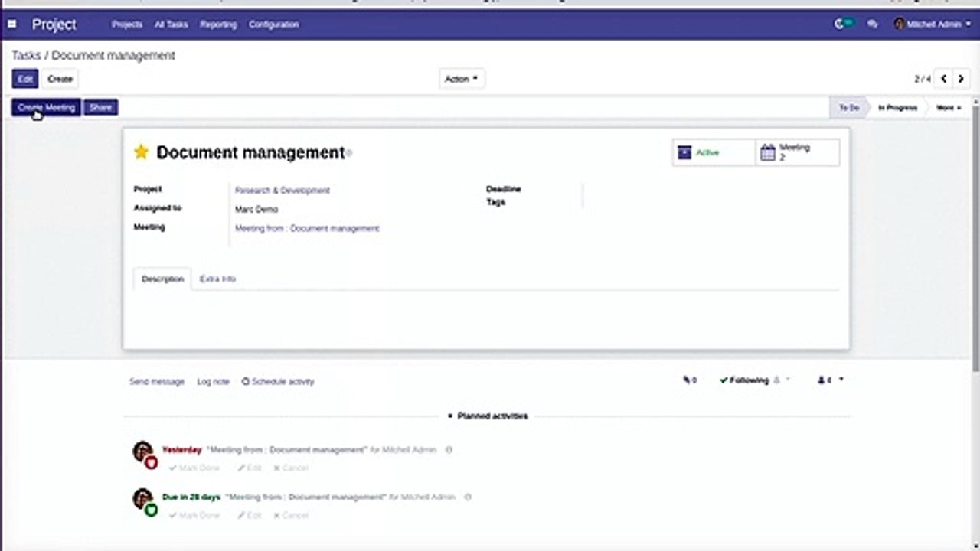Open the Projects menu

[x=127, y=24]
